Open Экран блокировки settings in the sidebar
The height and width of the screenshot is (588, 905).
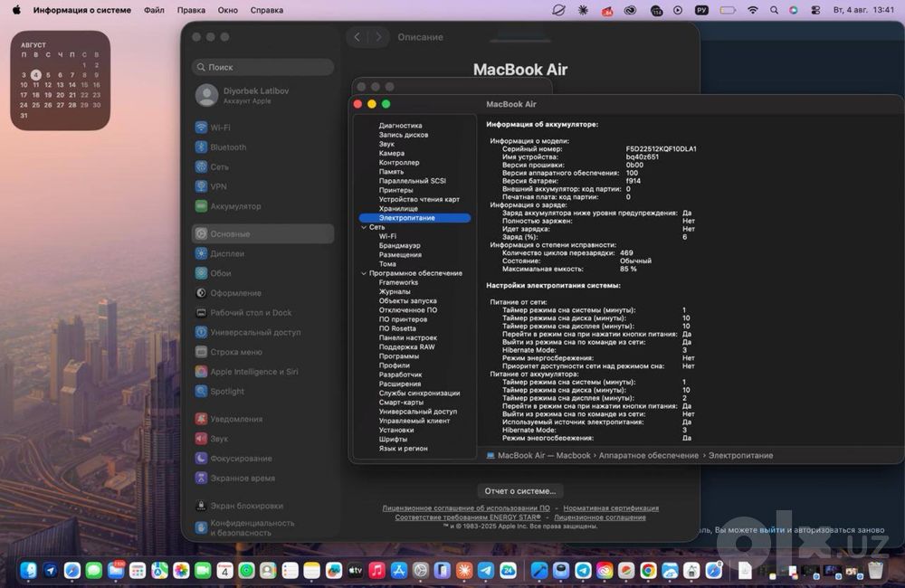point(239,505)
